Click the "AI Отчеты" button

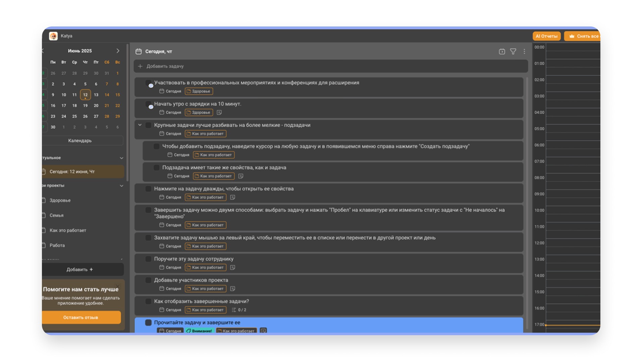point(546,36)
